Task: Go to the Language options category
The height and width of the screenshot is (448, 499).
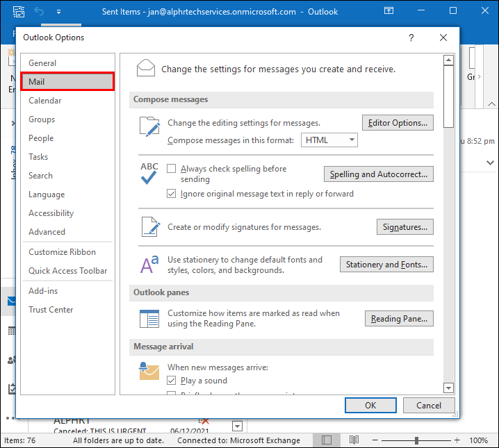Action: 67,194
